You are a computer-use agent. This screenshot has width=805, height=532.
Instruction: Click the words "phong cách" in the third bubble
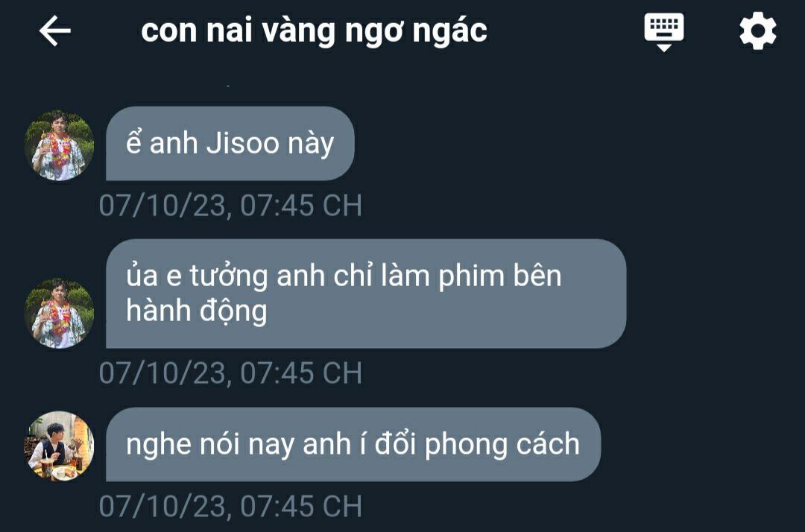tap(502, 444)
